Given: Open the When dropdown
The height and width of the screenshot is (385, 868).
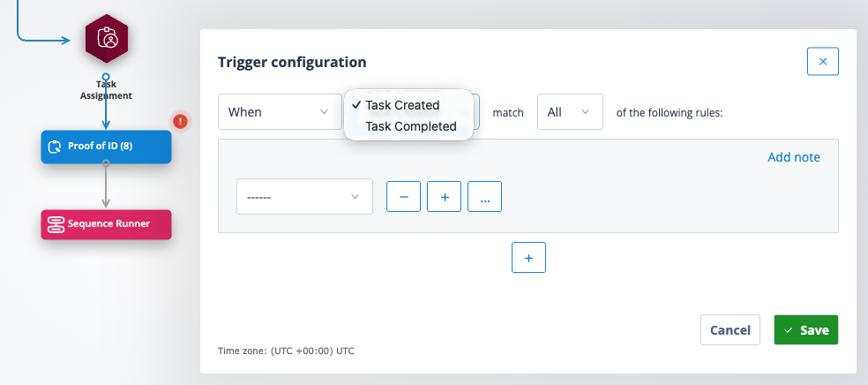Looking at the screenshot, I should pos(280,112).
